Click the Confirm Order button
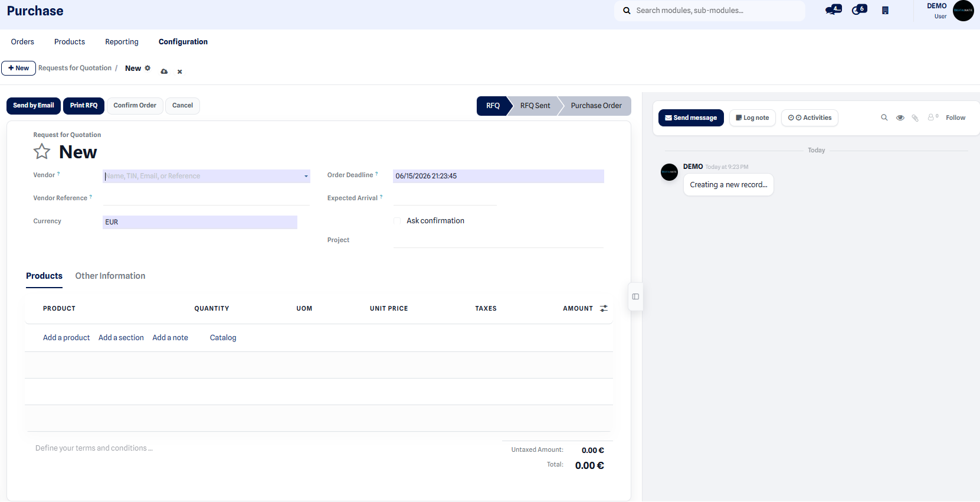The width and height of the screenshot is (980, 502). [x=135, y=106]
